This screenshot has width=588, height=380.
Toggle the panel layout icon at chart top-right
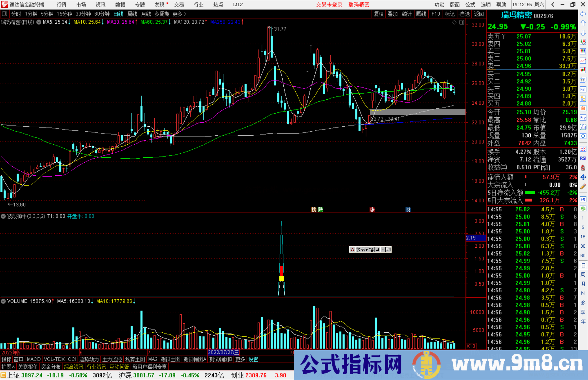coord(462,22)
